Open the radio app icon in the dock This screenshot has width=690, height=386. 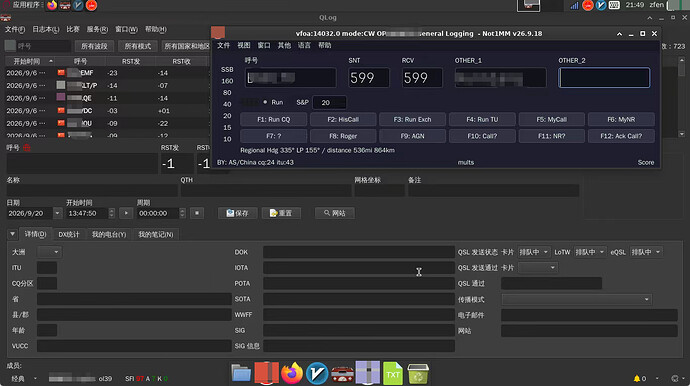[342, 374]
